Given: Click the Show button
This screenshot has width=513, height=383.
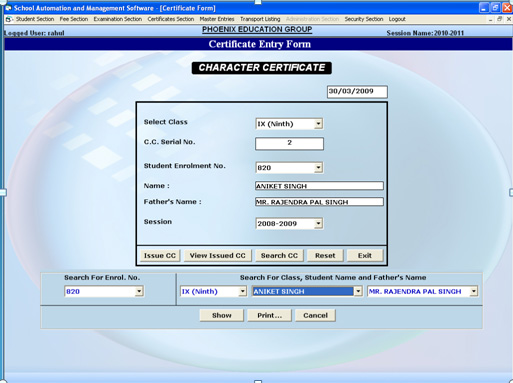Looking at the screenshot, I should [x=222, y=315].
